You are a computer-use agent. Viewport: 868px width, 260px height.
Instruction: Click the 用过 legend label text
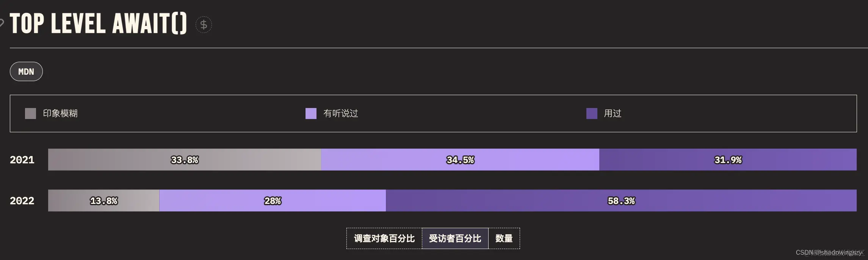click(x=613, y=113)
